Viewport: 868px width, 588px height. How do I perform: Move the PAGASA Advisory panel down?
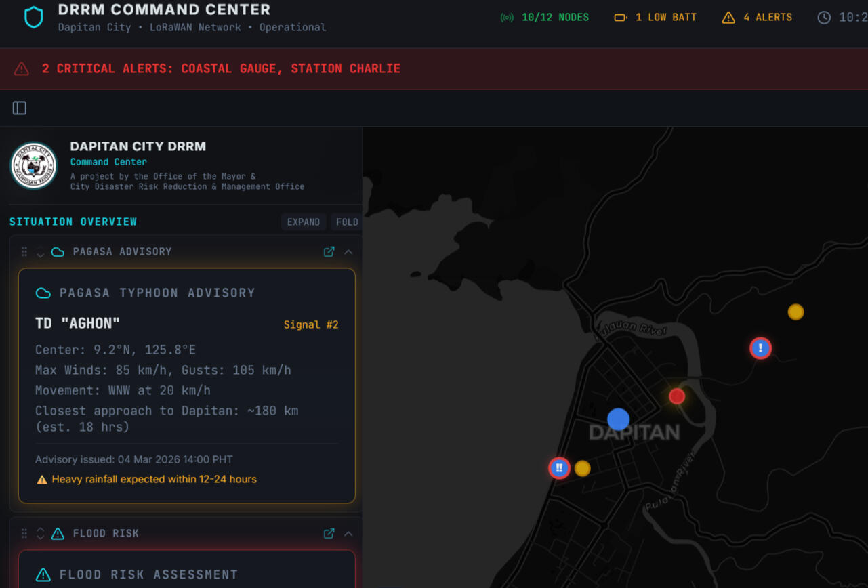tap(41, 256)
